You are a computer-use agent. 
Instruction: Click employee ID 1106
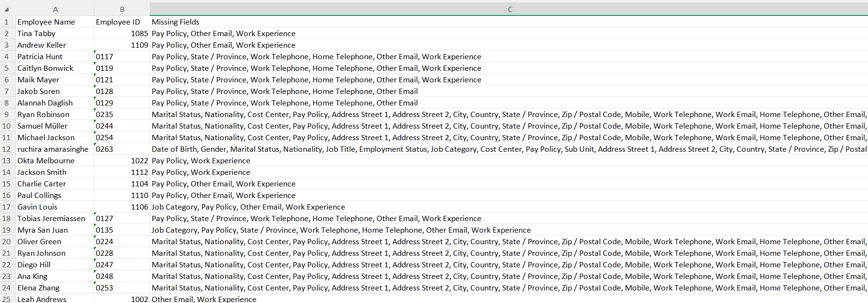coord(122,207)
